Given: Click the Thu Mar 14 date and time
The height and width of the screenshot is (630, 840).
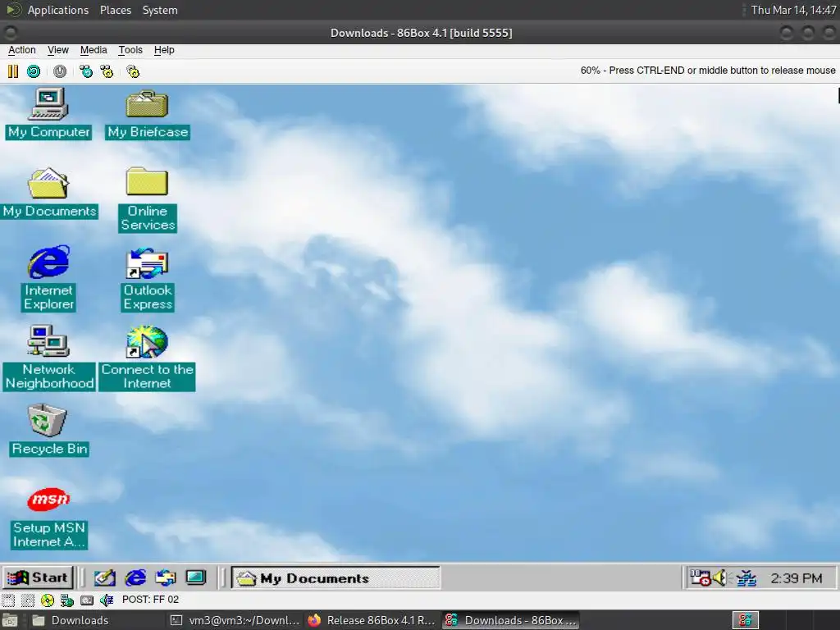Looking at the screenshot, I should click(793, 10).
